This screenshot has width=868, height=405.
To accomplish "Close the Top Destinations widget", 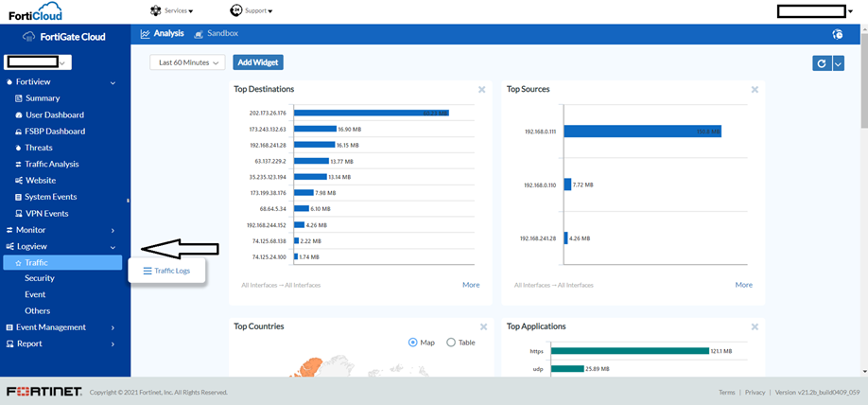I will [x=482, y=89].
